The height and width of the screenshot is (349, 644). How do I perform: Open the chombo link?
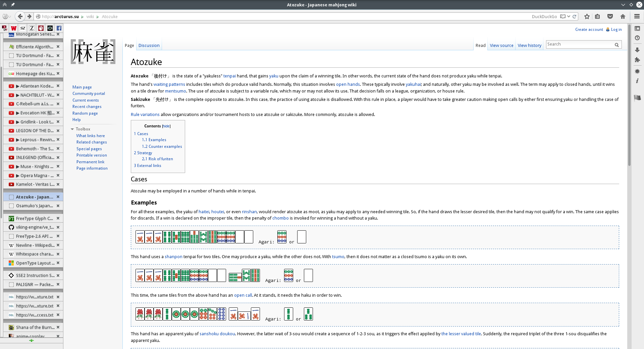(x=280, y=218)
